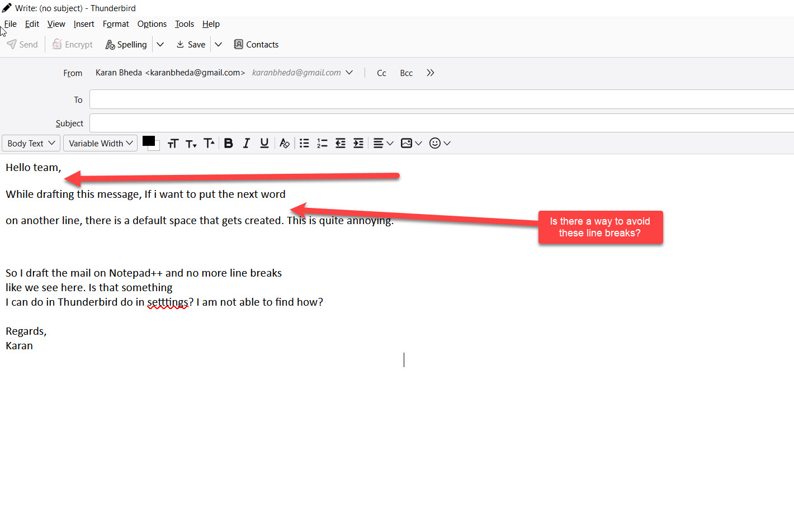Open the insert image/object dropdown
Screen dimensions: 794x532
tap(412, 144)
